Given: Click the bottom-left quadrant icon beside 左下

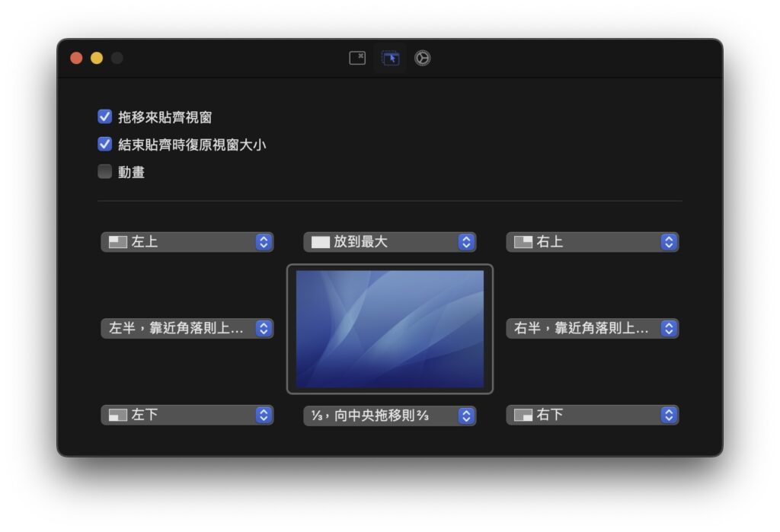Looking at the screenshot, I should (x=117, y=415).
